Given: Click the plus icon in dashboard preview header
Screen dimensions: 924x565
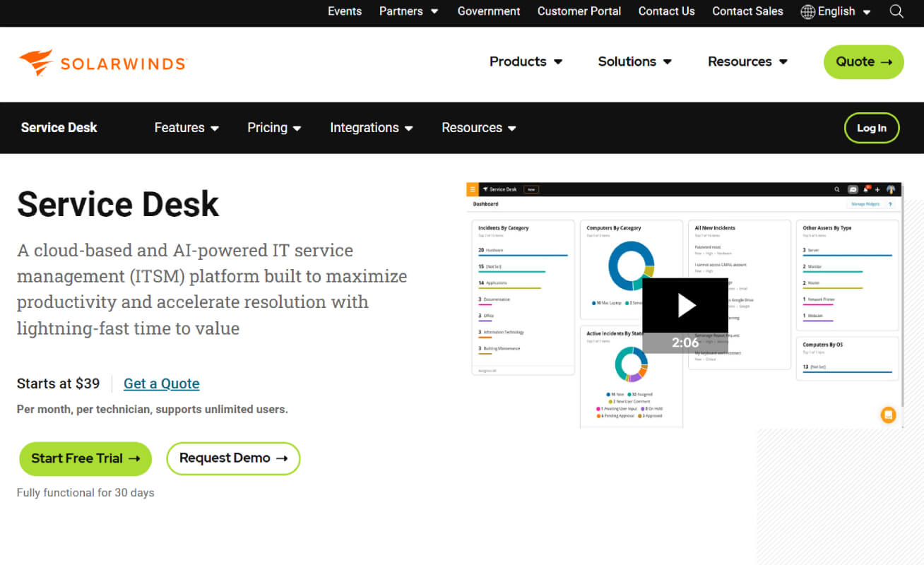Looking at the screenshot, I should [877, 189].
